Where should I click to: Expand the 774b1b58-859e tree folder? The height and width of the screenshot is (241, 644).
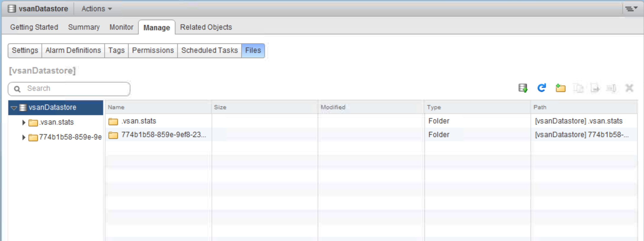coord(24,137)
